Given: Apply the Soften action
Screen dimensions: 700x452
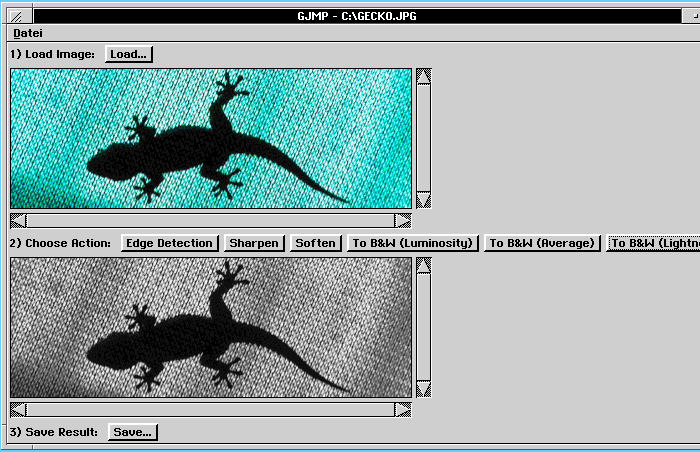Looking at the screenshot, I should 315,243.
